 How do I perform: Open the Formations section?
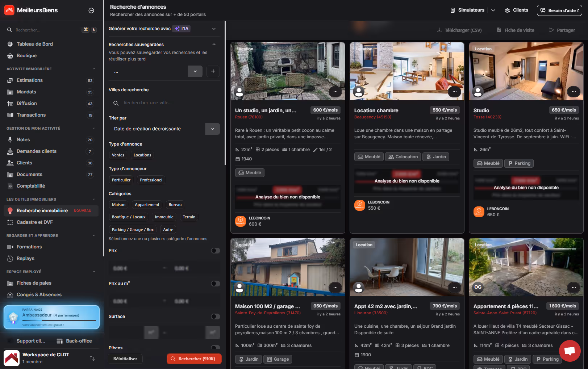pos(29,247)
